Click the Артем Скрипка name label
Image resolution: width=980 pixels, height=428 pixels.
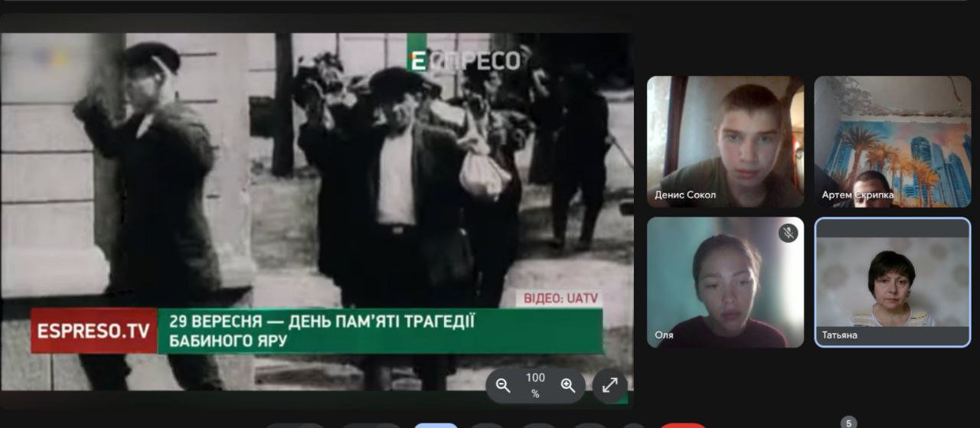pyautogui.click(x=857, y=195)
